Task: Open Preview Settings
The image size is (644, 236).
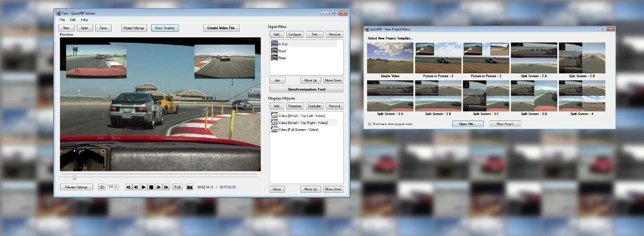Action: point(76,187)
